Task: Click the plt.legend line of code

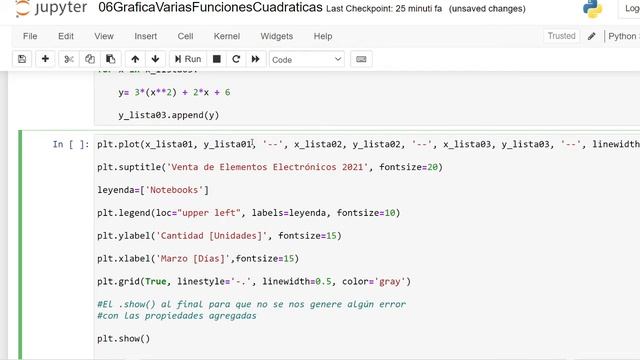Action: [x=249, y=213]
